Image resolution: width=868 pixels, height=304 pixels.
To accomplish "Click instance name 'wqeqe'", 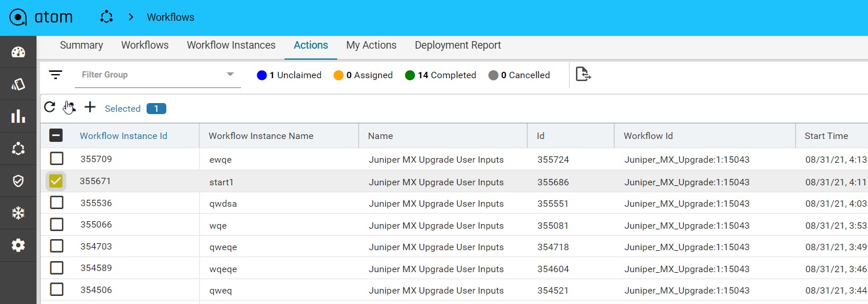I will (223, 269).
